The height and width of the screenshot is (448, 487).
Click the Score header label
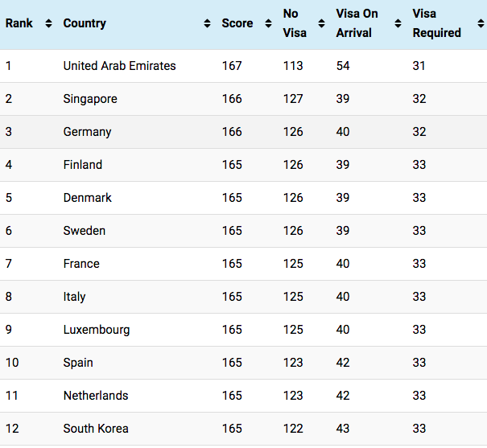point(237,23)
